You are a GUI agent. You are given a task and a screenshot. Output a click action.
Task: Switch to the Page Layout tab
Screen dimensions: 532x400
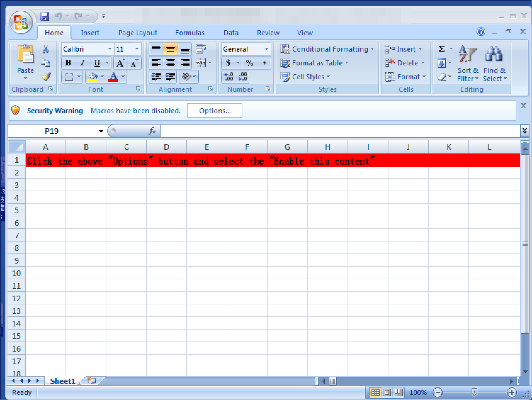click(x=138, y=33)
